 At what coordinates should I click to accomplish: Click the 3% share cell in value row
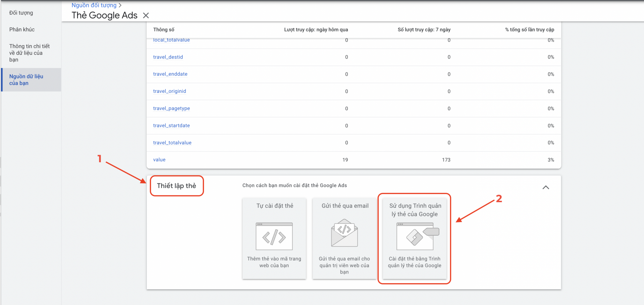pyautogui.click(x=551, y=160)
